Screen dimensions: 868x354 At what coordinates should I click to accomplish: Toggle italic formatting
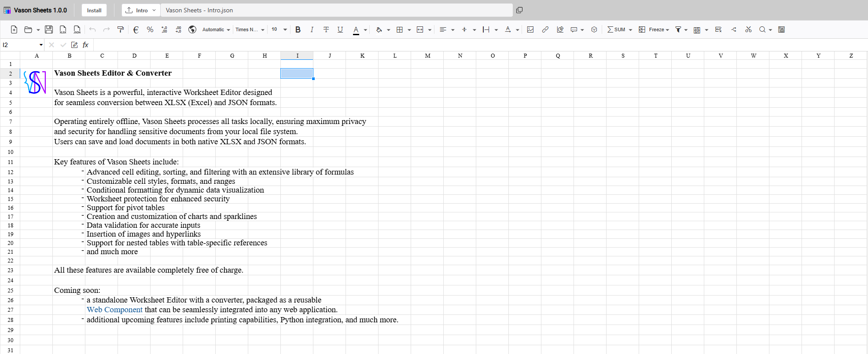[x=312, y=29]
